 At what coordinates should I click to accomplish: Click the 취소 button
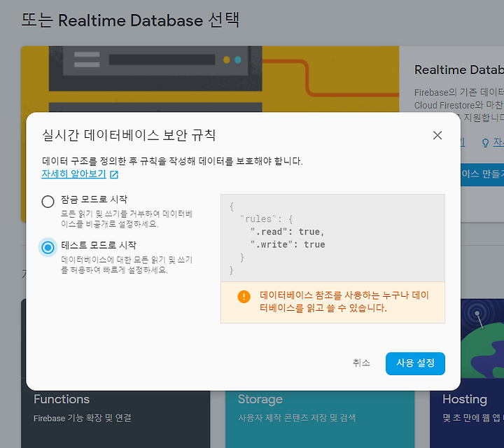click(361, 363)
